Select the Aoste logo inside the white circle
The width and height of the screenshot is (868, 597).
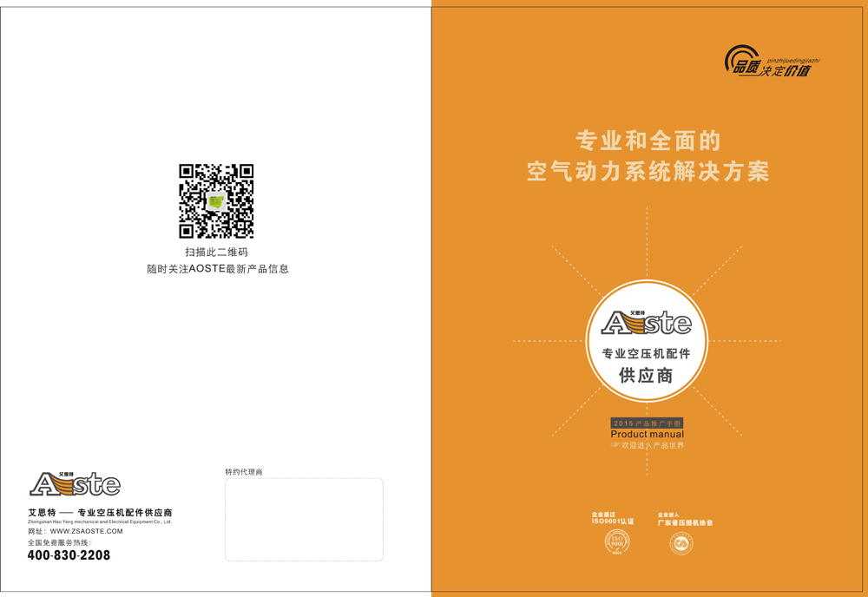pyautogui.click(x=647, y=322)
